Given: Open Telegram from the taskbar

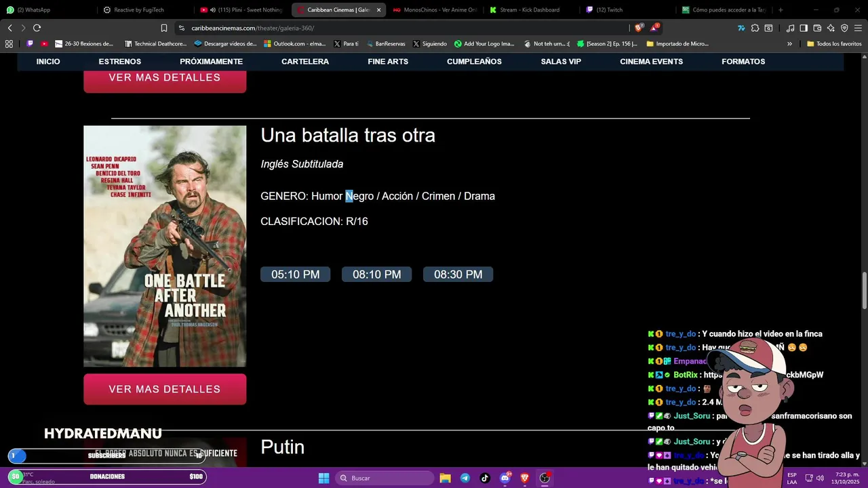Looking at the screenshot, I should pos(465,478).
